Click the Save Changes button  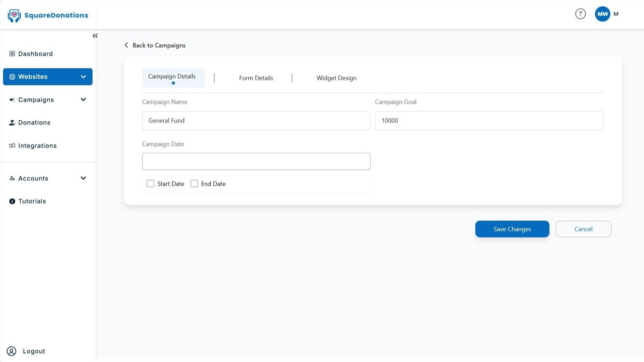[512, 229]
